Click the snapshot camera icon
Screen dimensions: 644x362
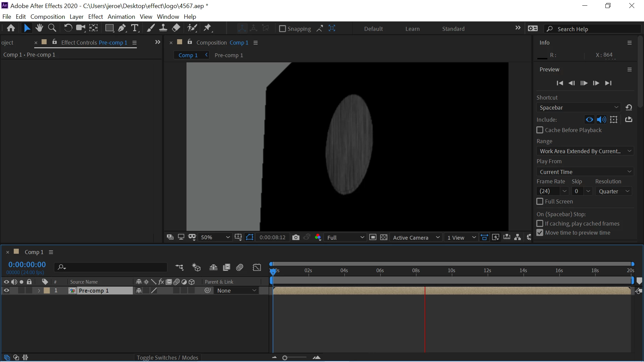pos(296,237)
